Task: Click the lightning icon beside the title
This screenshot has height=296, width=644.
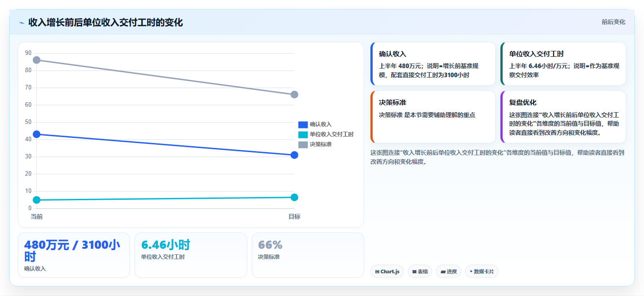Action: [x=21, y=23]
